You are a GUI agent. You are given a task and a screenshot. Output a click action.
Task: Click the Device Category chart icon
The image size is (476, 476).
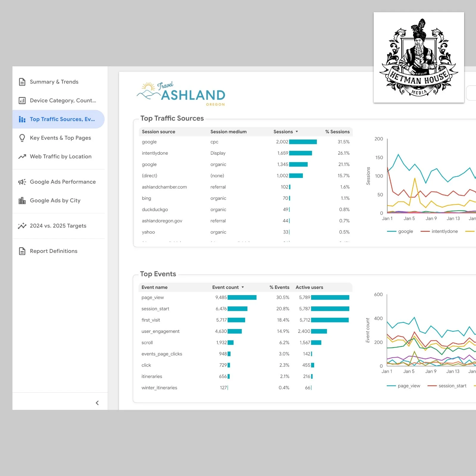click(x=22, y=100)
